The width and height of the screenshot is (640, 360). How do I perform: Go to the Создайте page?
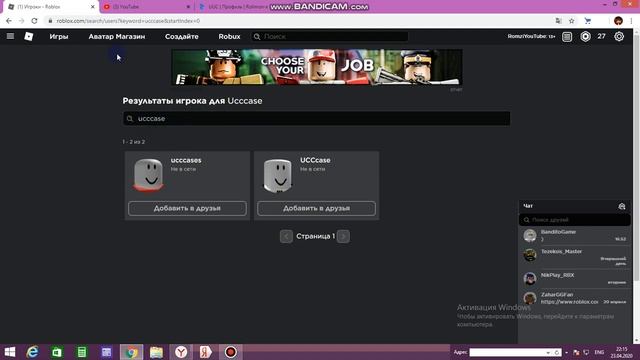coord(182,36)
